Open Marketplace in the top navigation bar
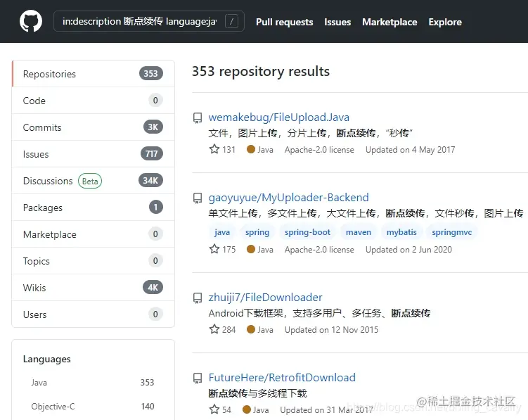 (389, 23)
